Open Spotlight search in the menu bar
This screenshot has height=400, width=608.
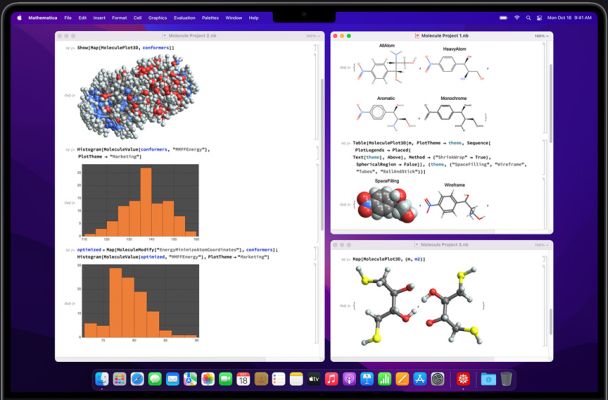coord(530,17)
